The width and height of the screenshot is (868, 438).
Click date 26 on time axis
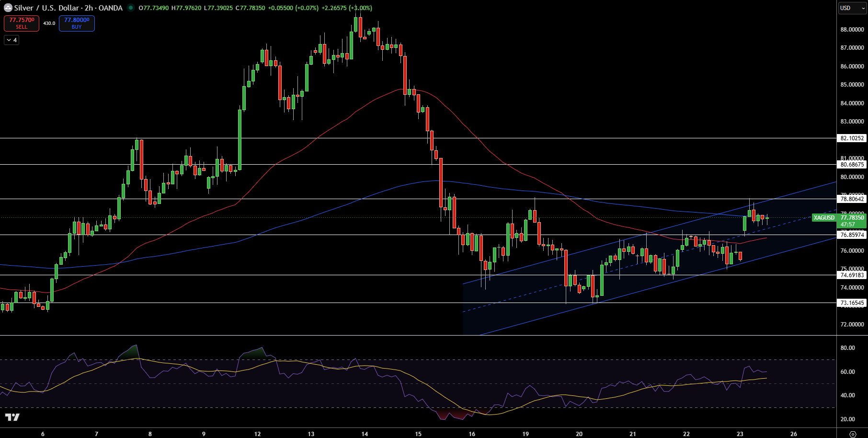click(x=794, y=434)
